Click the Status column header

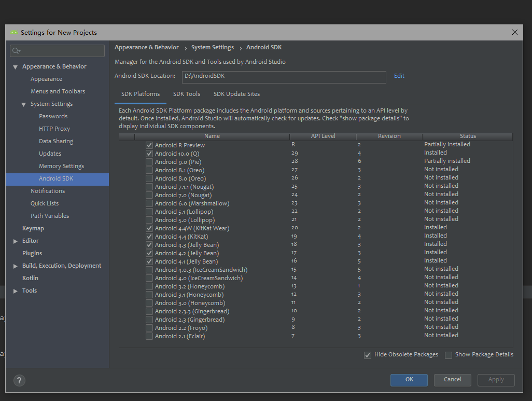click(x=468, y=136)
